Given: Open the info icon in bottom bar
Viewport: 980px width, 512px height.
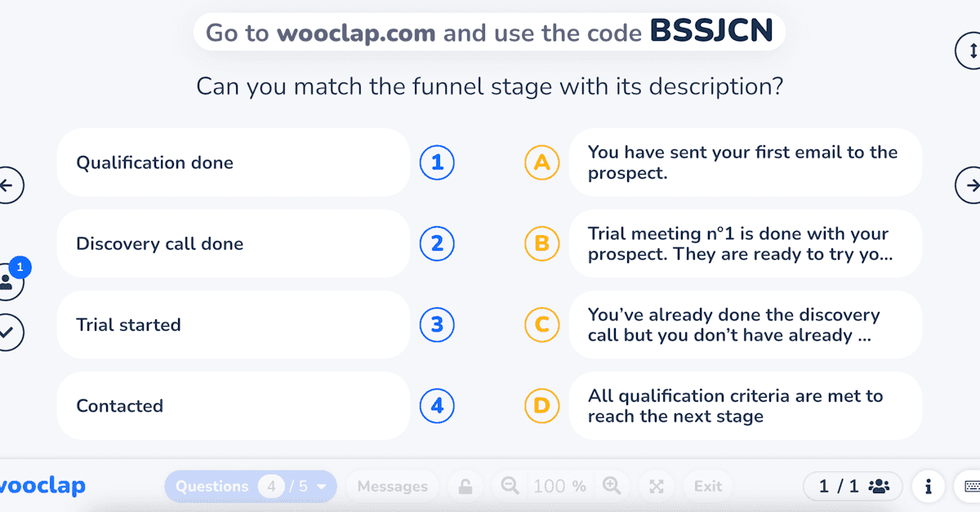Looking at the screenshot, I should 928,487.
